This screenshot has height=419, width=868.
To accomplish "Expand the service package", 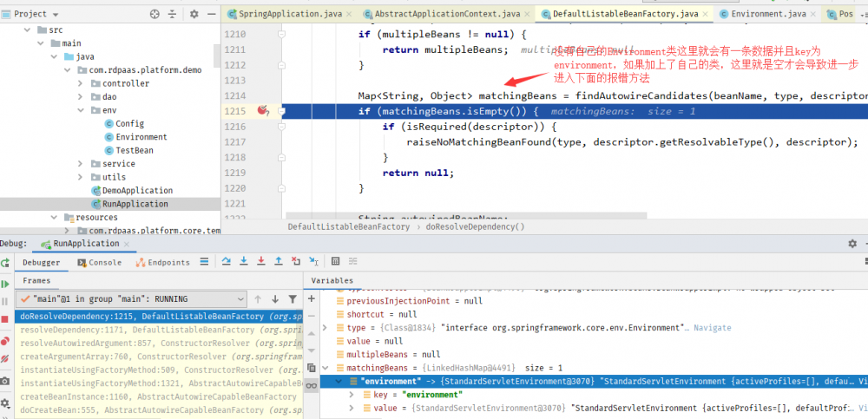I will tap(80, 164).
